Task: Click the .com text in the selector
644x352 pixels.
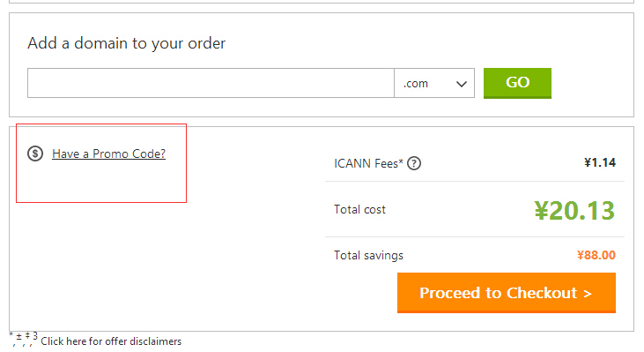Action: [x=416, y=84]
